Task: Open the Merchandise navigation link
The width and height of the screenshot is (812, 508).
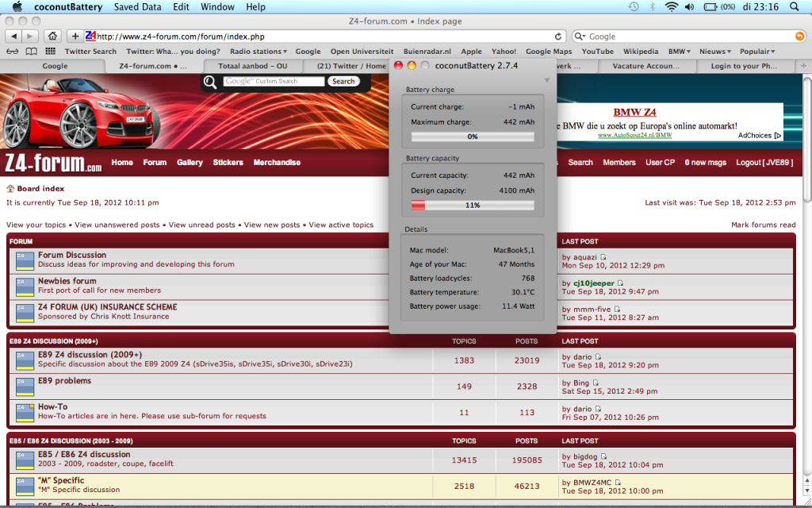Action: coord(277,162)
